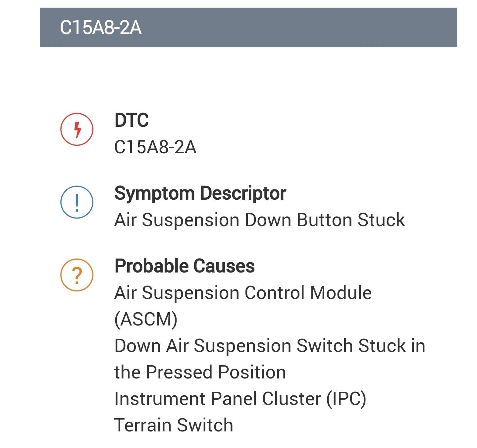Image resolution: width=477 pixels, height=448 pixels.
Task: Select the C15A8-2A header bar
Action: pos(248,27)
